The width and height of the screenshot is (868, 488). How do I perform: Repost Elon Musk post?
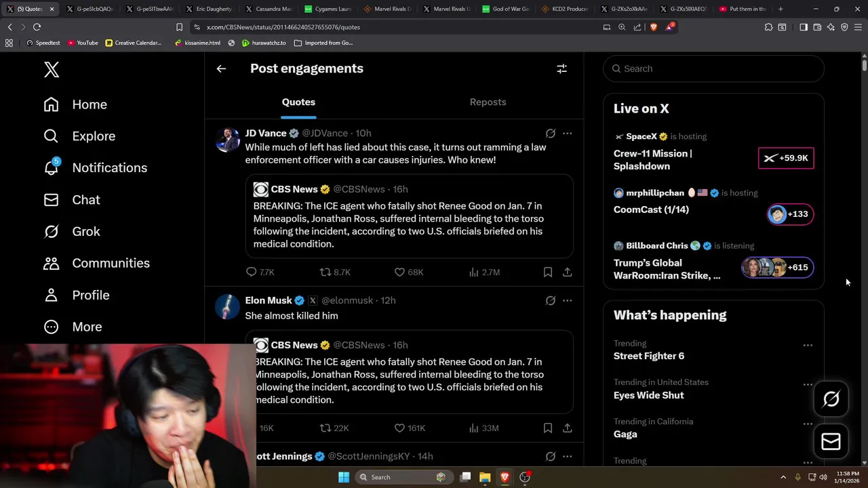click(334, 428)
